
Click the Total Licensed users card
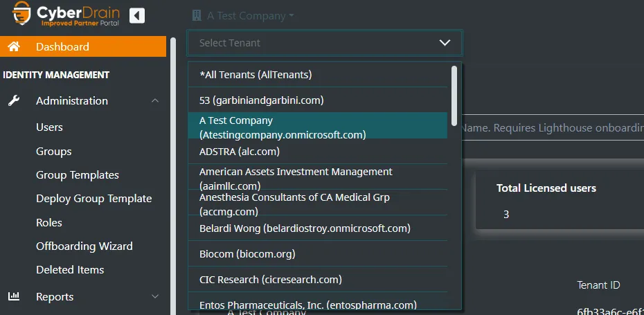point(560,200)
